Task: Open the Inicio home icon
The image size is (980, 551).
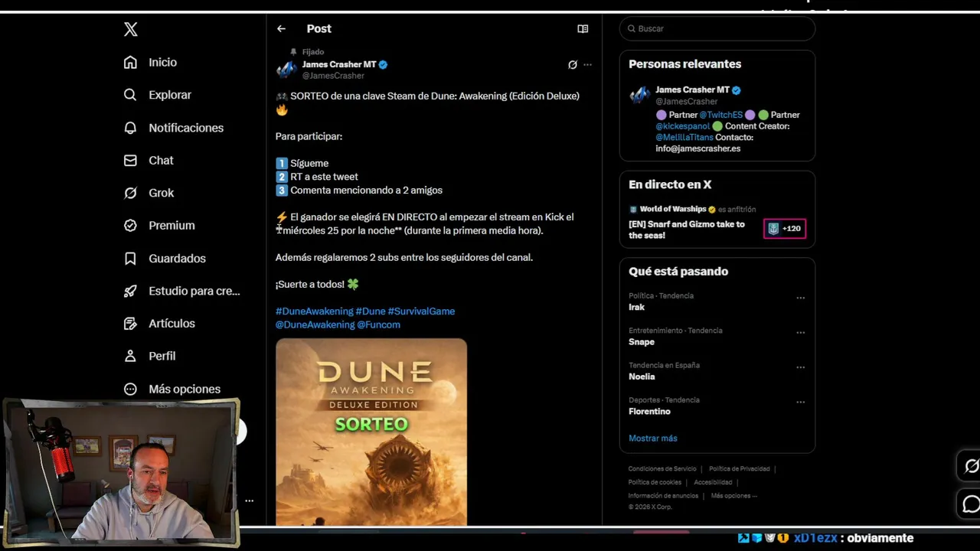Action: (130, 62)
